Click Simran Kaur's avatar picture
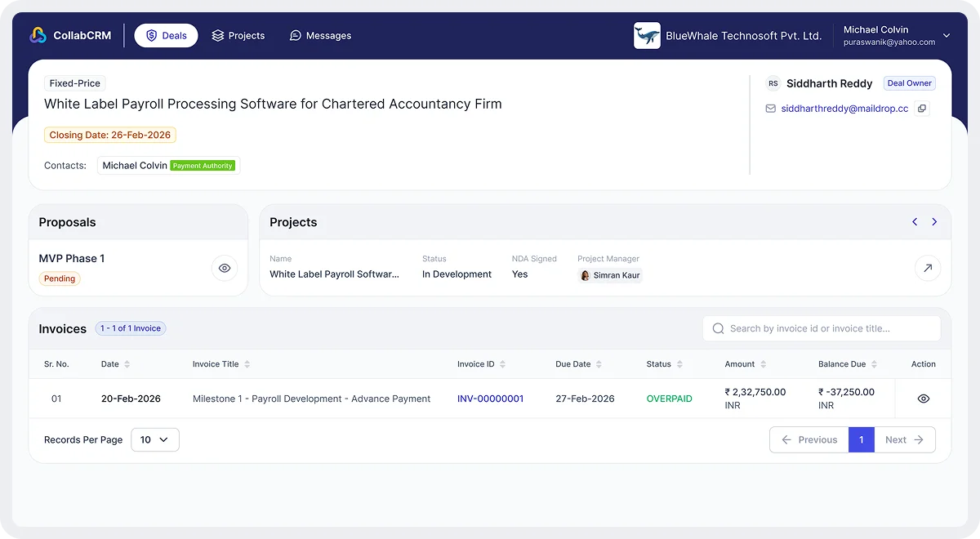 [x=585, y=275]
